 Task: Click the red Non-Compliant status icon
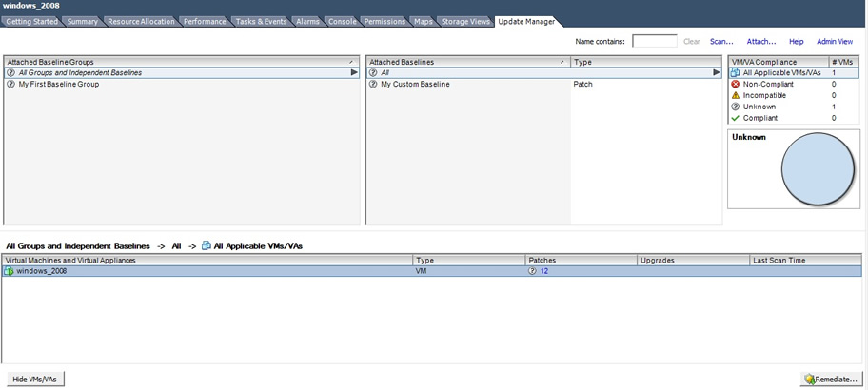[735, 84]
